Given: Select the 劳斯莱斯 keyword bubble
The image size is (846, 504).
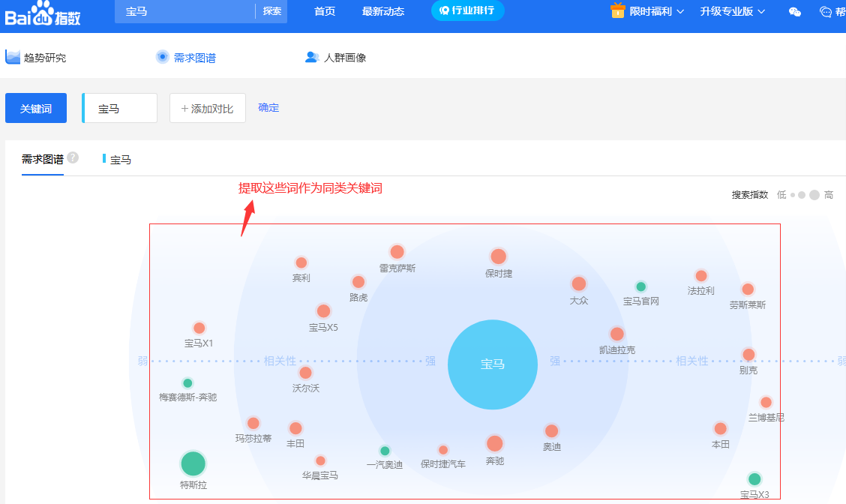Looking at the screenshot, I should (x=748, y=289).
